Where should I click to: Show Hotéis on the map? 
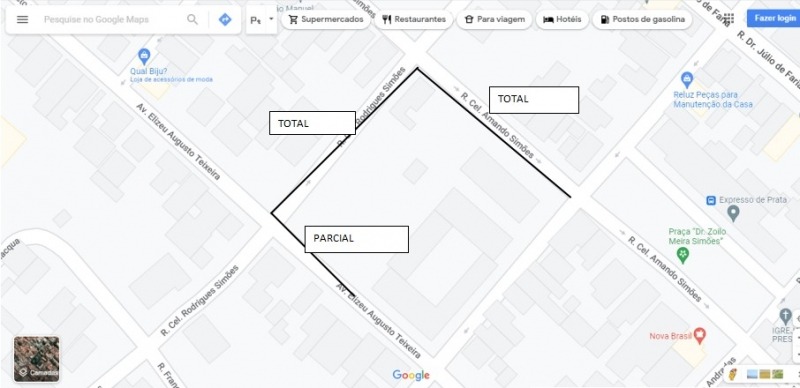point(562,19)
